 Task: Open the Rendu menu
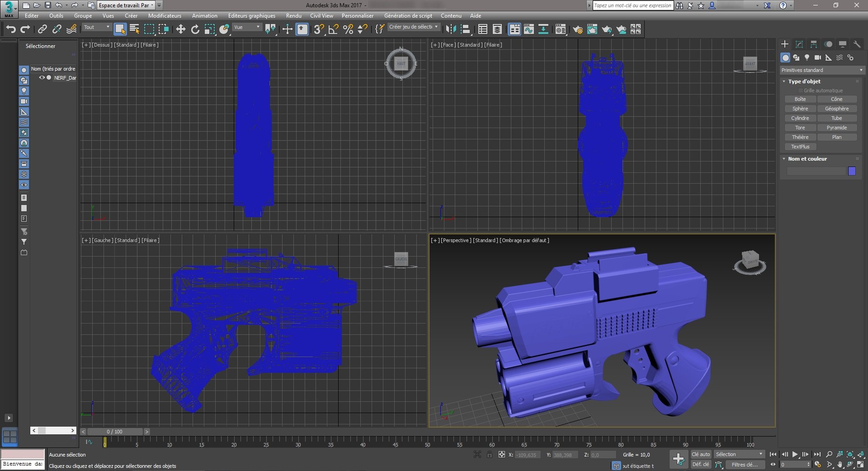[293, 16]
